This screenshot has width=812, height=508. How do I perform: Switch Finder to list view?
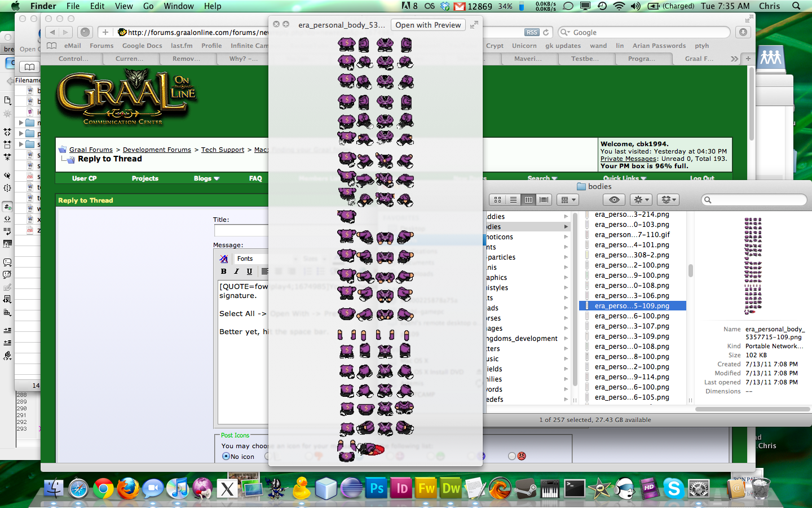(513, 200)
